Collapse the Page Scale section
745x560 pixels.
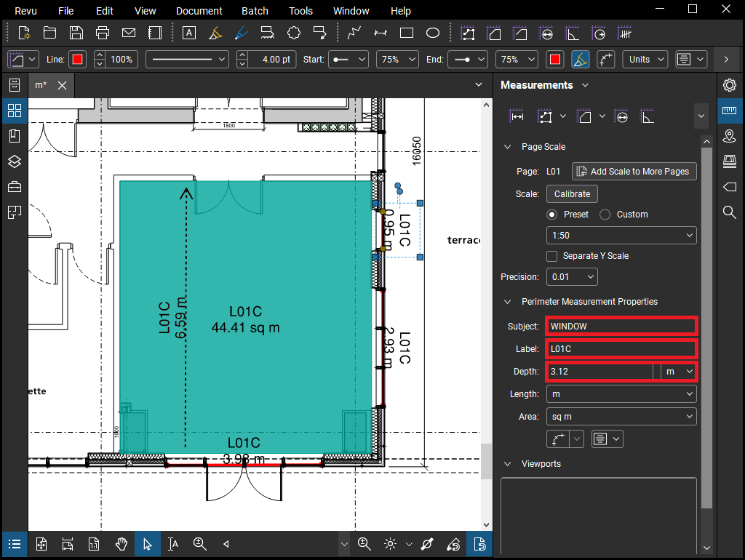click(507, 147)
